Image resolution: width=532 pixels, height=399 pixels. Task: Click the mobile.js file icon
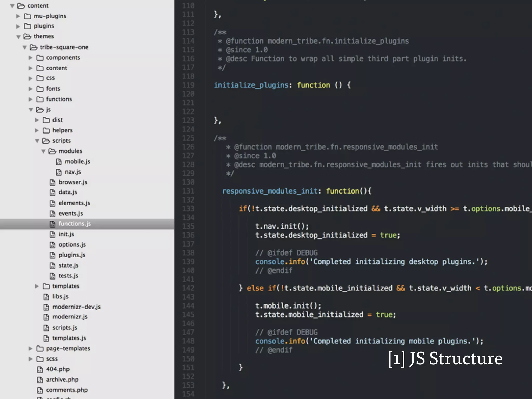59,162
